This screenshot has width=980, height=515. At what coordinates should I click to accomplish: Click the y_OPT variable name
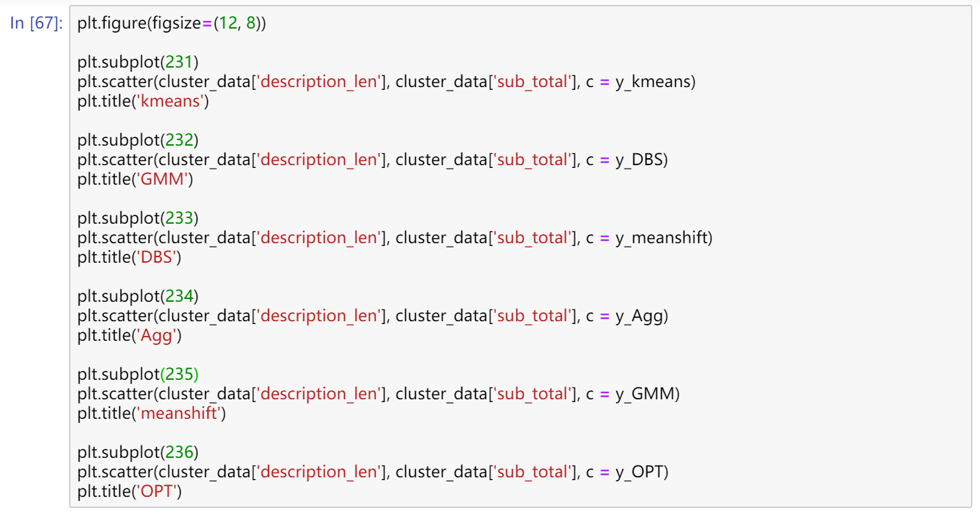pos(639,472)
